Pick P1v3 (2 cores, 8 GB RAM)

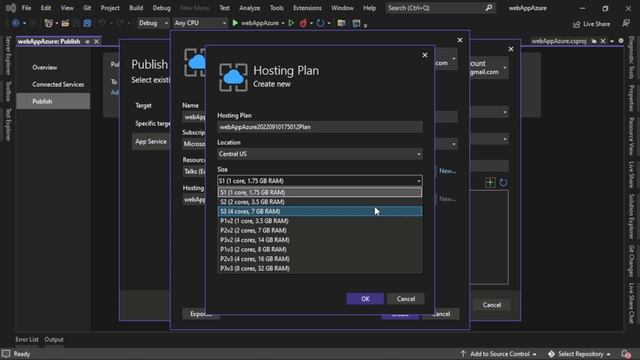tap(320, 249)
